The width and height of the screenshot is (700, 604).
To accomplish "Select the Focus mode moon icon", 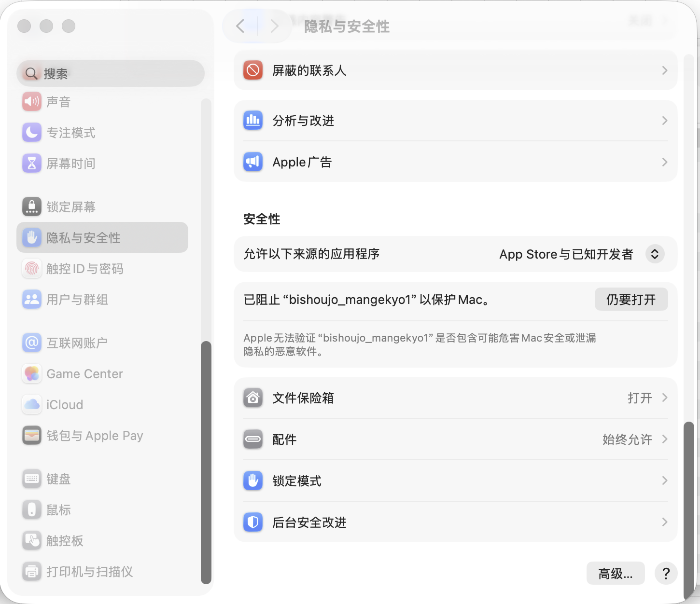I will pos(32,132).
